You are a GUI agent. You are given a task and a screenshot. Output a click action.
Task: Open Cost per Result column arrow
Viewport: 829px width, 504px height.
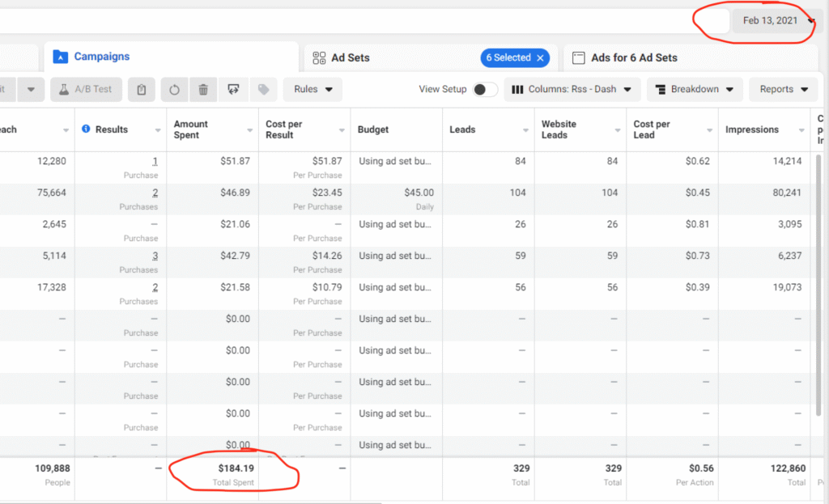pyautogui.click(x=342, y=130)
